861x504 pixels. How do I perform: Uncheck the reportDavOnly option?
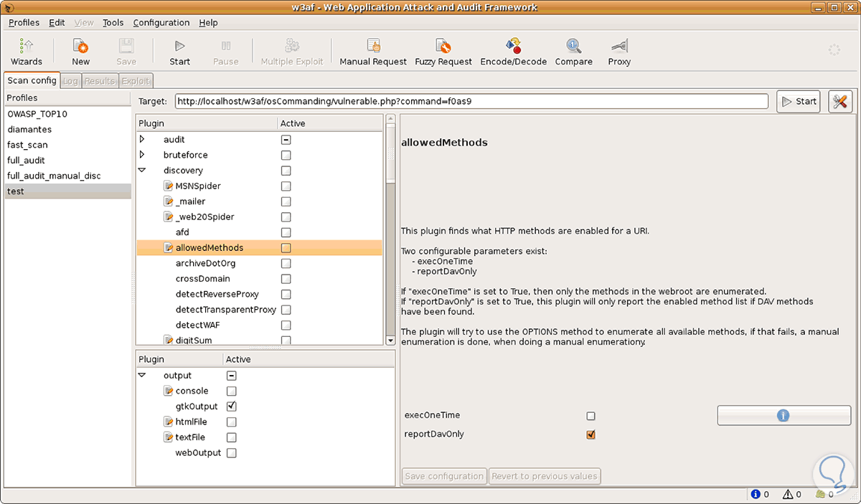591,434
